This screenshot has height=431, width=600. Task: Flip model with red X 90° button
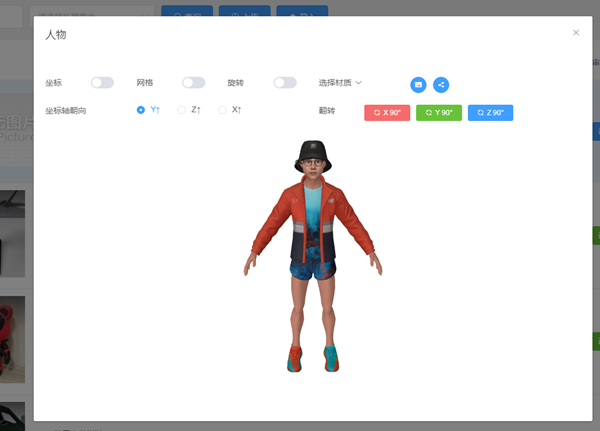pos(387,113)
